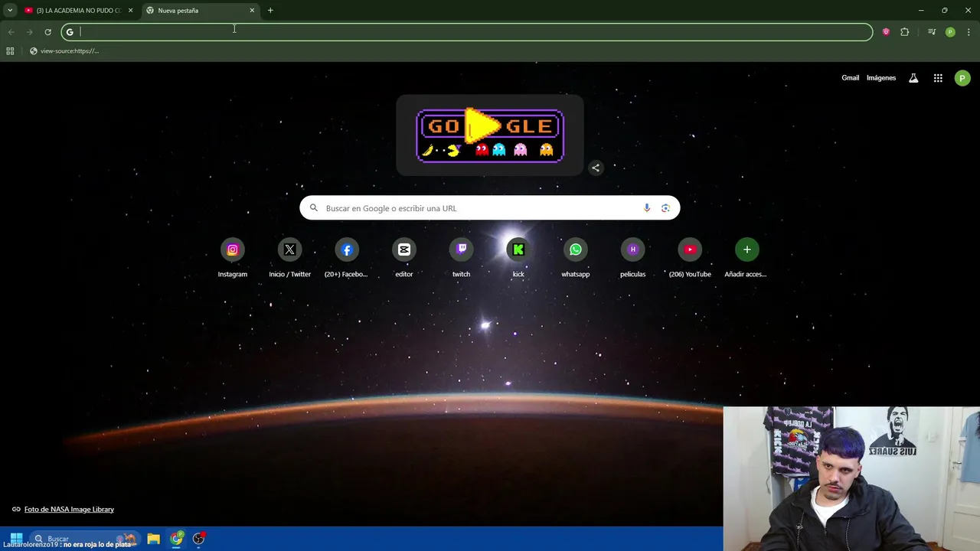Focus the browser address bar
Screen dimensions: 980x551
pos(467,32)
